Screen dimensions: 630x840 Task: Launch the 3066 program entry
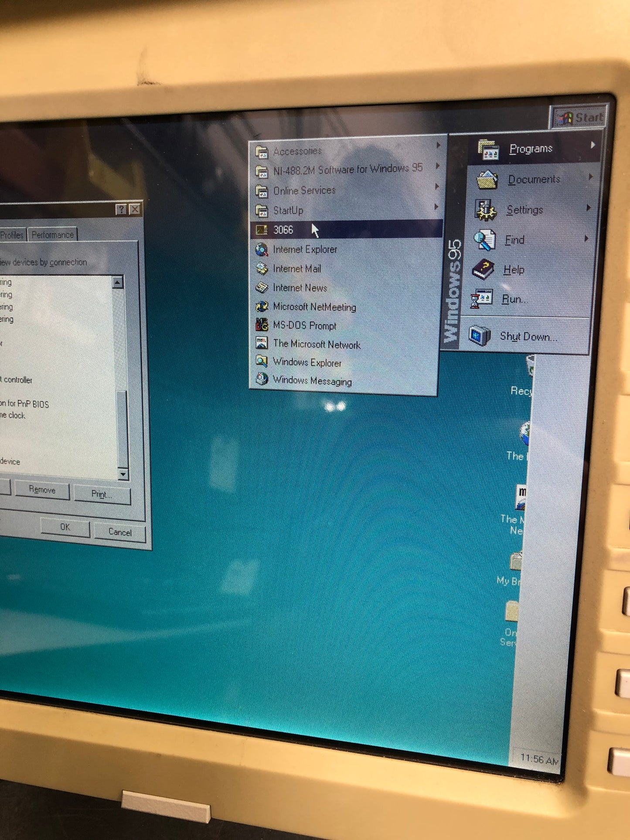(283, 230)
